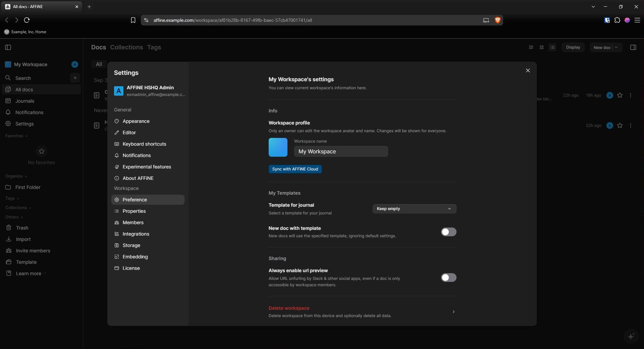
Task: Open Settings in the left sidebar
Action: (x=42, y=124)
